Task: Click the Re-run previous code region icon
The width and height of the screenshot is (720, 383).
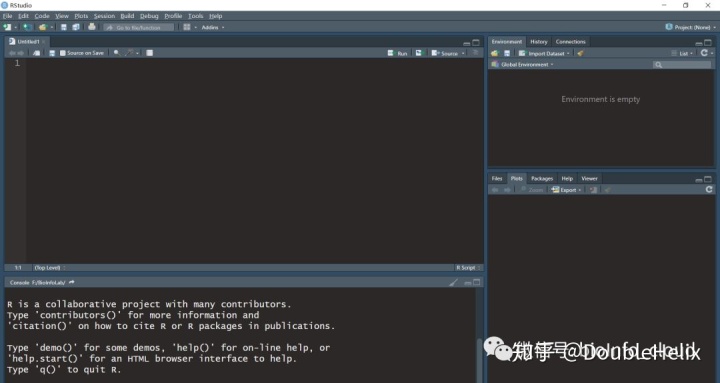Action: (419, 53)
